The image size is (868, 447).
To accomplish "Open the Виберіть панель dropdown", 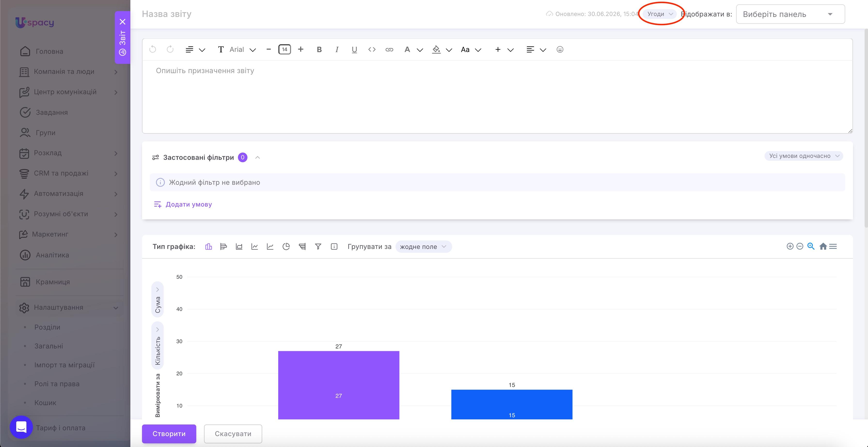I will [x=790, y=14].
